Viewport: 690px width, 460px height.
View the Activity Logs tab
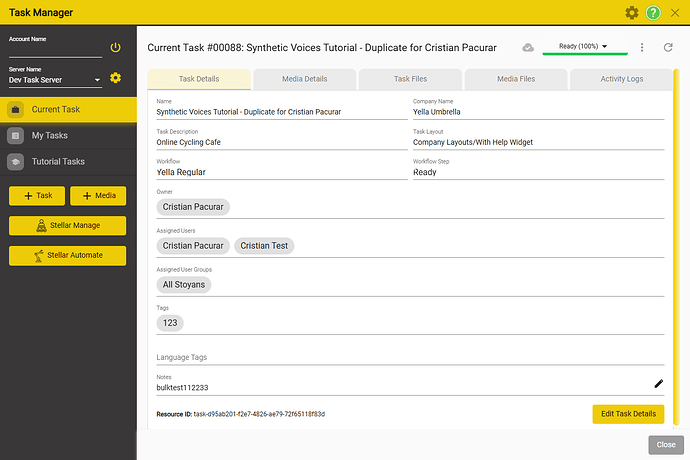pos(621,79)
